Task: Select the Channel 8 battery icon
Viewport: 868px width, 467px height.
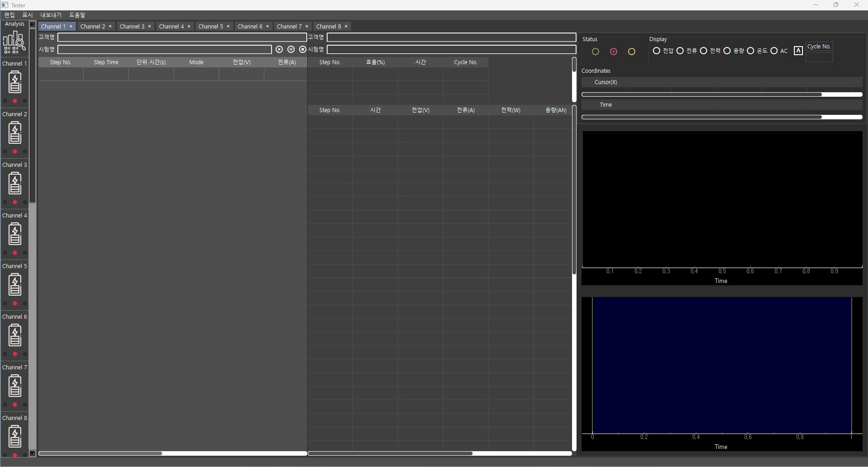Action: [x=15, y=437]
